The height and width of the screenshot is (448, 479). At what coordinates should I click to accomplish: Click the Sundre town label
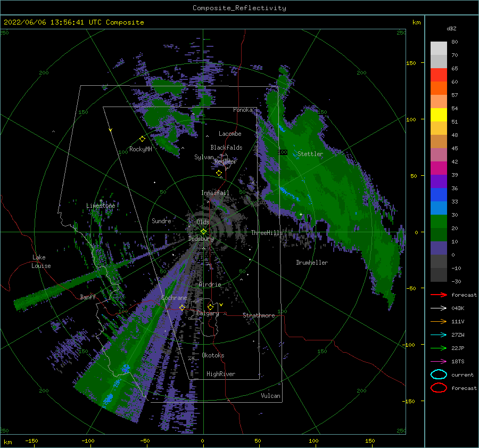coord(161,221)
